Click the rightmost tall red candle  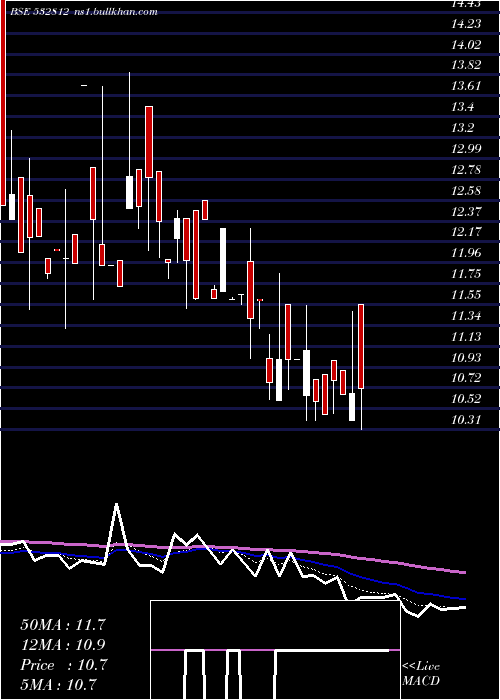tap(361, 346)
